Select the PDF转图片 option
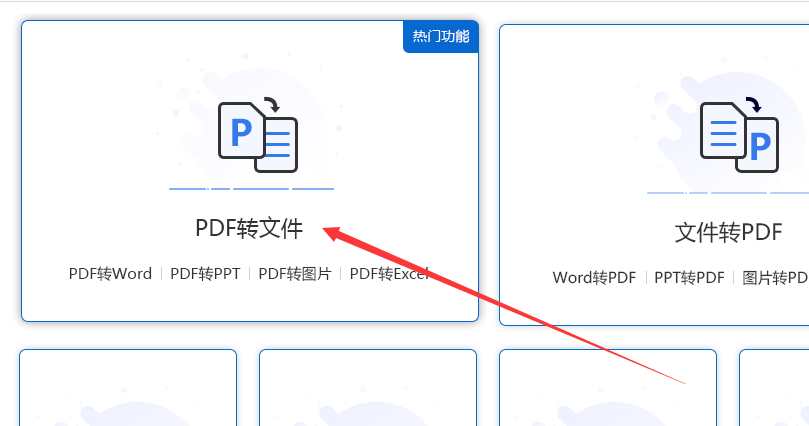Viewport: 809px width, 426px height. pos(295,274)
